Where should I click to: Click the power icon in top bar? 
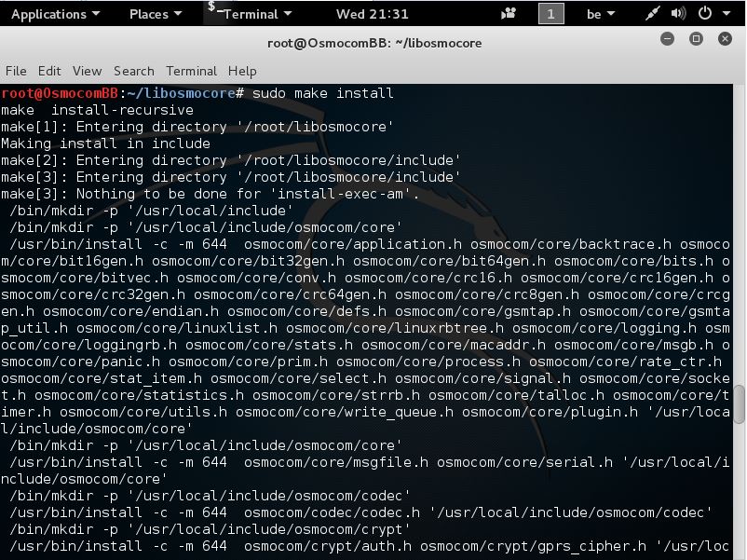[x=704, y=13]
